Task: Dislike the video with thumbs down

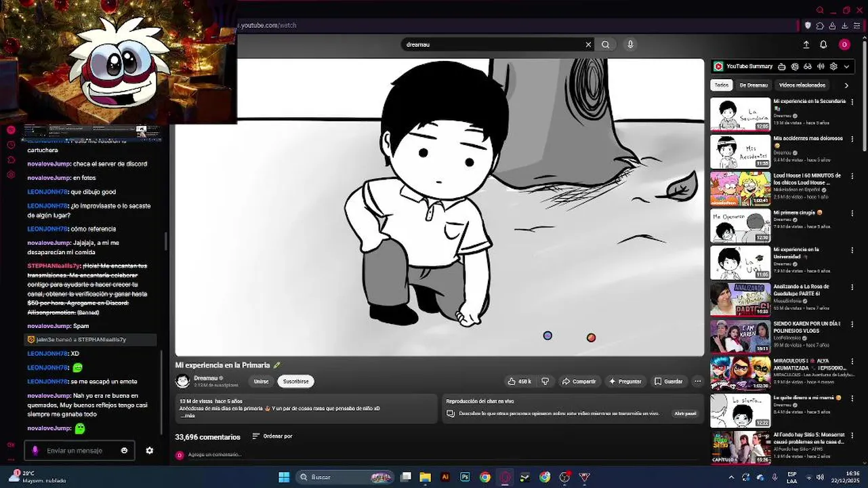Action: point(545,382)
